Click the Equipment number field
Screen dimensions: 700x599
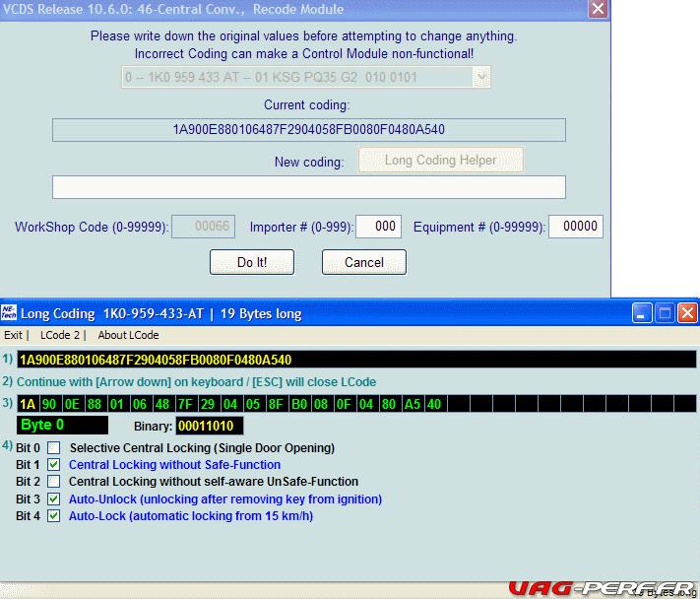point(576,227)
